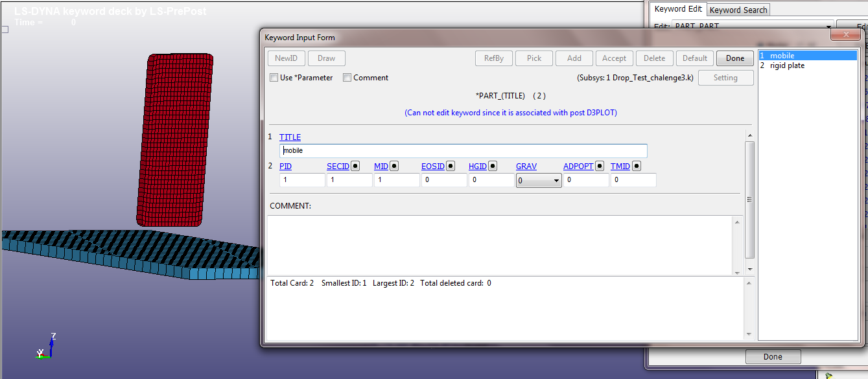The image size is (868, 379).
Task: Click the ADPOPT field selection dot icon
Action: 600,166
